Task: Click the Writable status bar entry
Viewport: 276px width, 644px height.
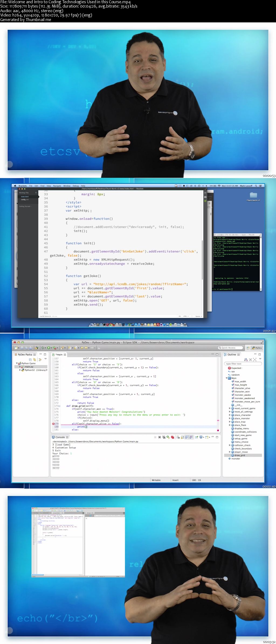Action: 156,480
